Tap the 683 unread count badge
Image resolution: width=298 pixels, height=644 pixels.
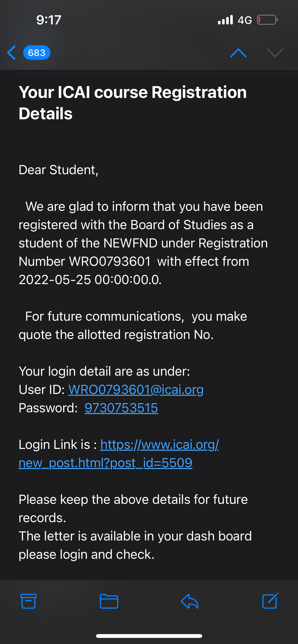(37, 53)
